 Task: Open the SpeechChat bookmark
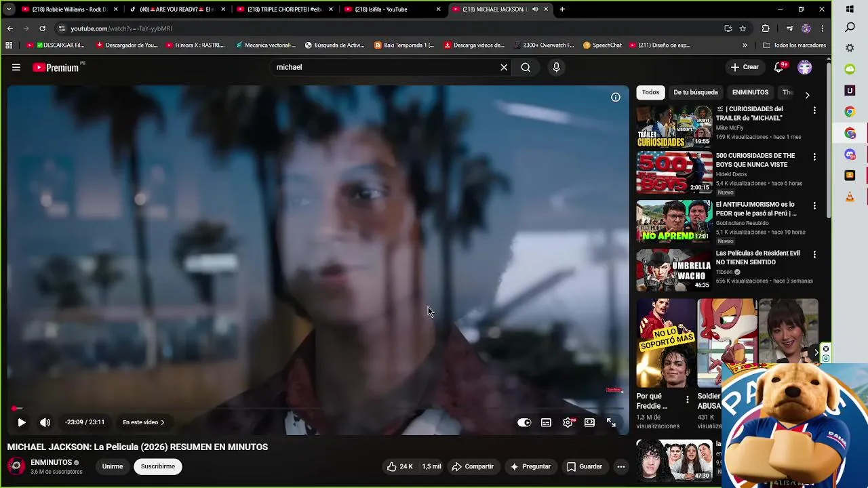click(x=602, y=45)
